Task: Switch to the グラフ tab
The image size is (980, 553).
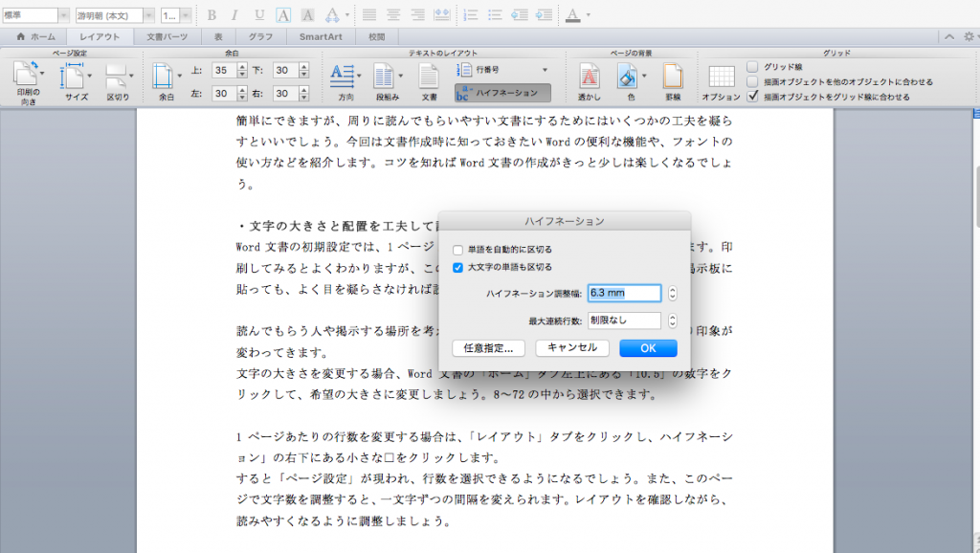Action: click(260, 37)
